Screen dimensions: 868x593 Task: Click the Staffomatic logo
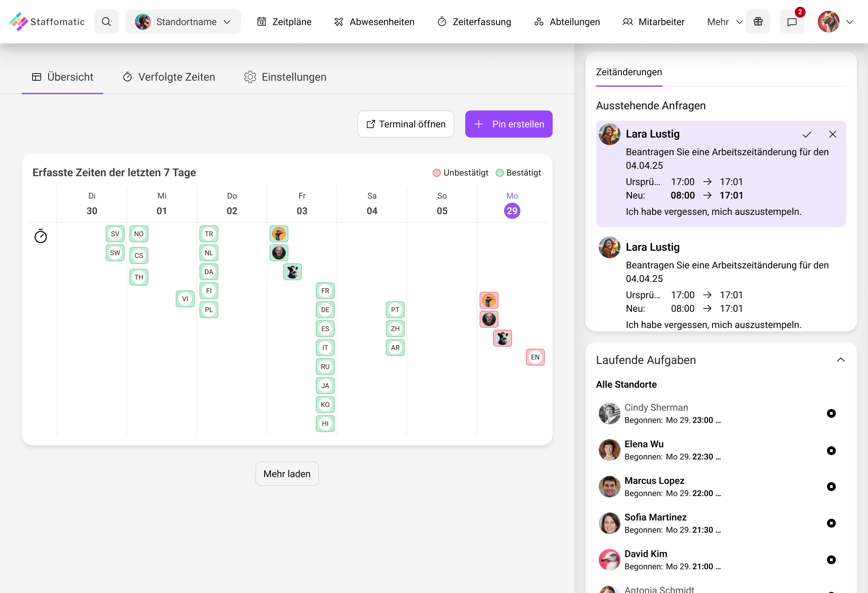point(47,21)
